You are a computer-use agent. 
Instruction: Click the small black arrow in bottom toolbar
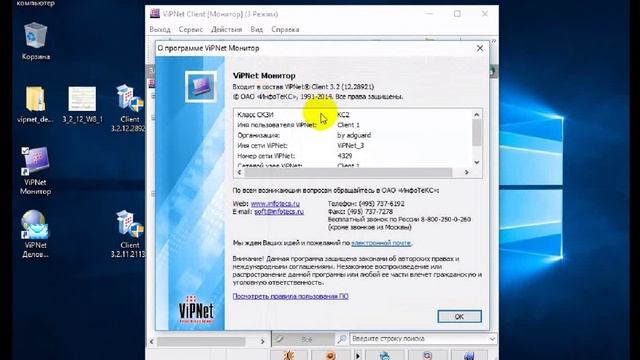(x=358, y=356)
